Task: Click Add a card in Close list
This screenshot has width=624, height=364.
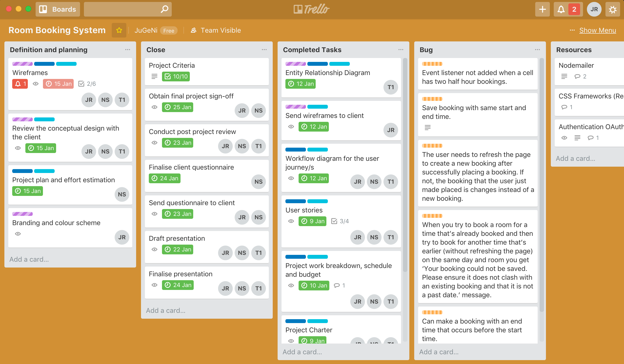Action: [x=165, y=310]
